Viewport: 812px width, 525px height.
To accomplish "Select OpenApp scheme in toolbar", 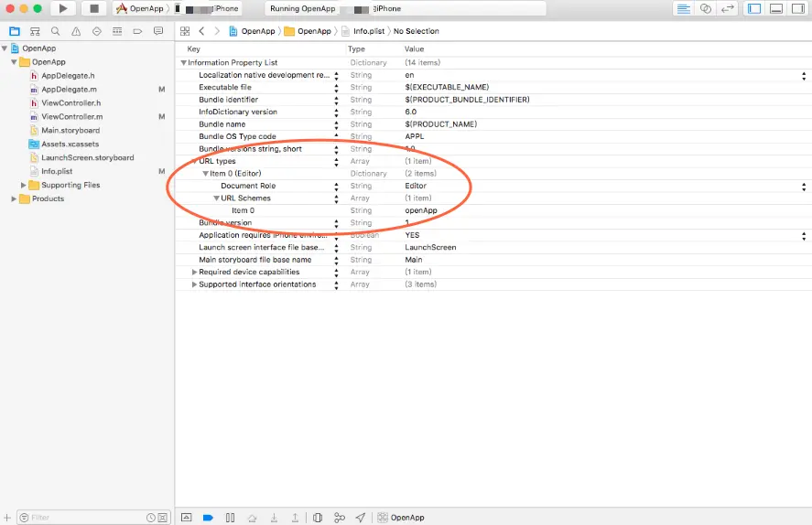I will click(140, 8).
